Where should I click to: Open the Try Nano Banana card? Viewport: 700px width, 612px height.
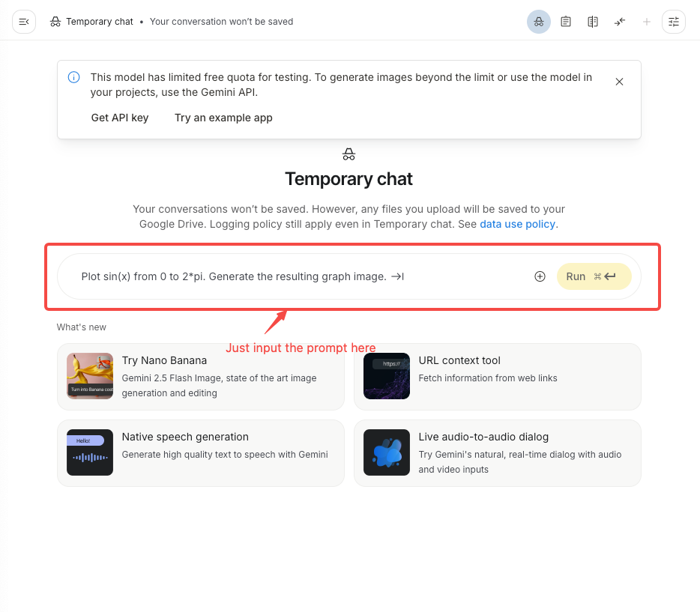[x=200, y=377]
